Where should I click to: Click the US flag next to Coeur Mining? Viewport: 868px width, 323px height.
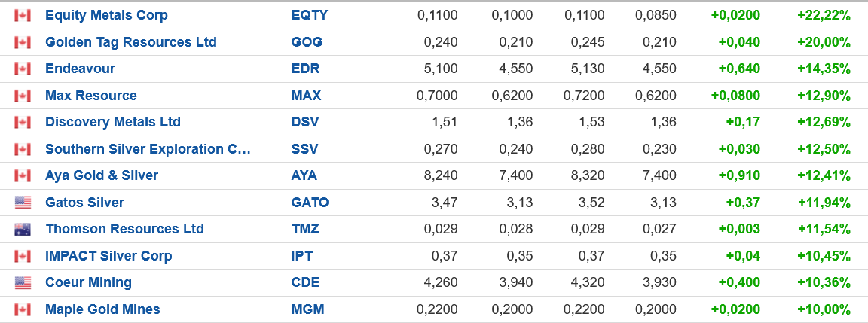23,283
